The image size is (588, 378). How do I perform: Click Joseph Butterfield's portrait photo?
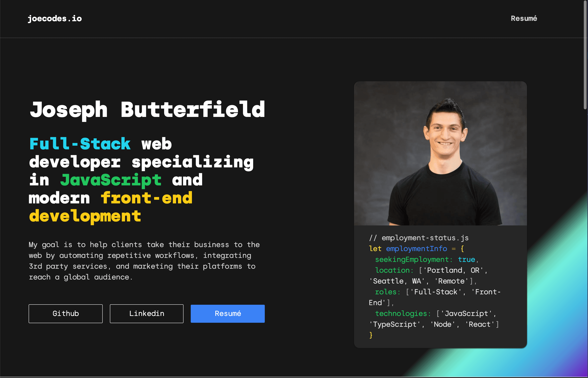click(x=440, y=153)
